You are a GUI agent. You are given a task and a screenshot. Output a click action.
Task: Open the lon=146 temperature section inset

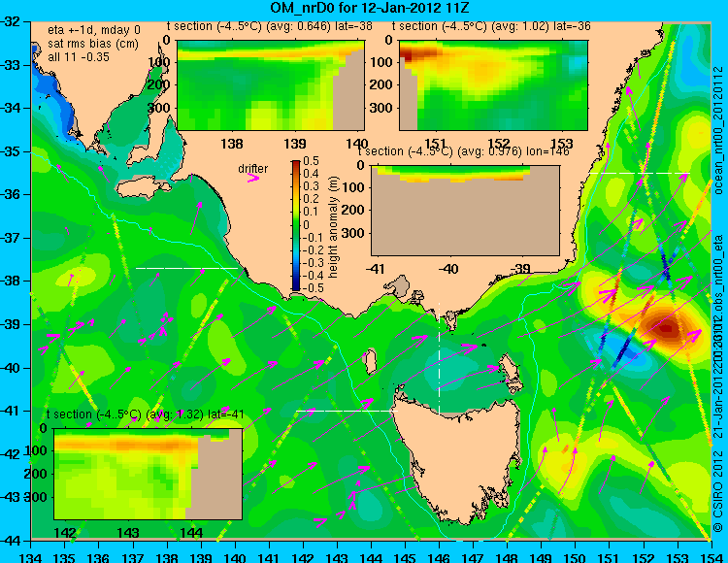(x=465, y=211)
